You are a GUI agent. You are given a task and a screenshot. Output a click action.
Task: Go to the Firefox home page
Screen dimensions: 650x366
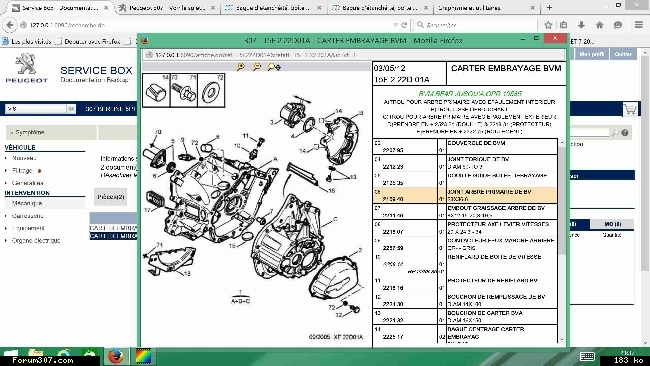point(599,25)
